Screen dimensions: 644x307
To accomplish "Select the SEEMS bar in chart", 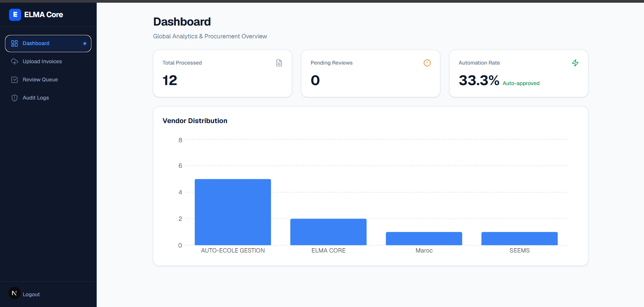I will [519, 238].
